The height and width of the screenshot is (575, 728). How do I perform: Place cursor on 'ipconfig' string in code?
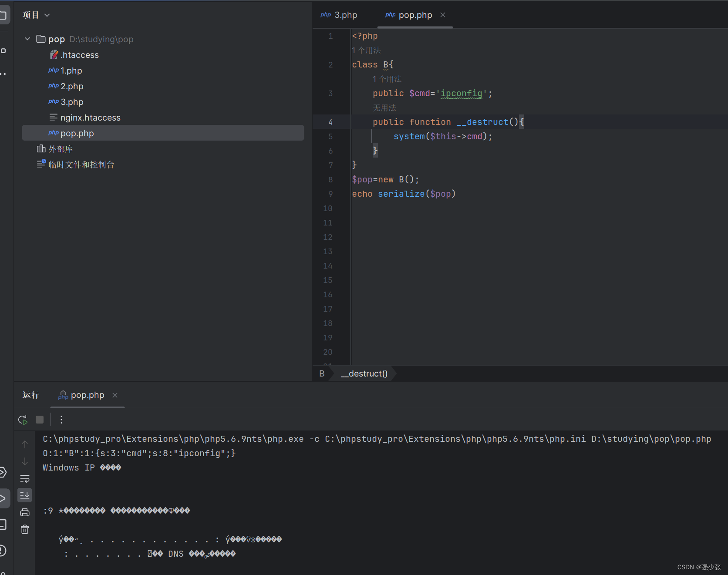point(462,94)
